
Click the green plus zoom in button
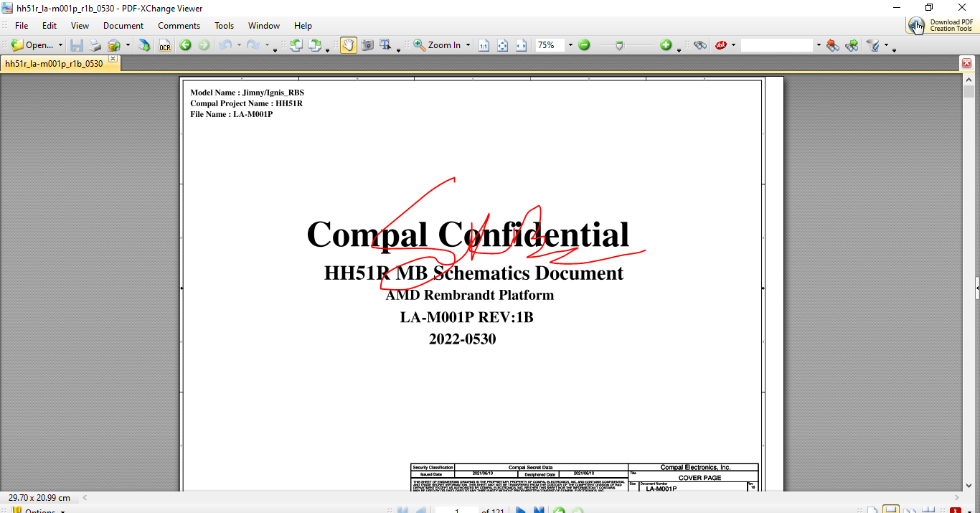[666, 45]
